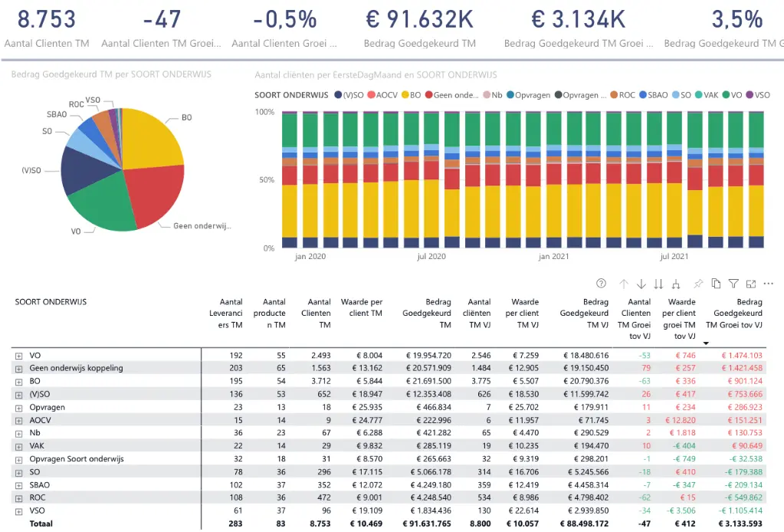Select BO yellow legend swatch
784x532 pixels.
click(405, 95)
